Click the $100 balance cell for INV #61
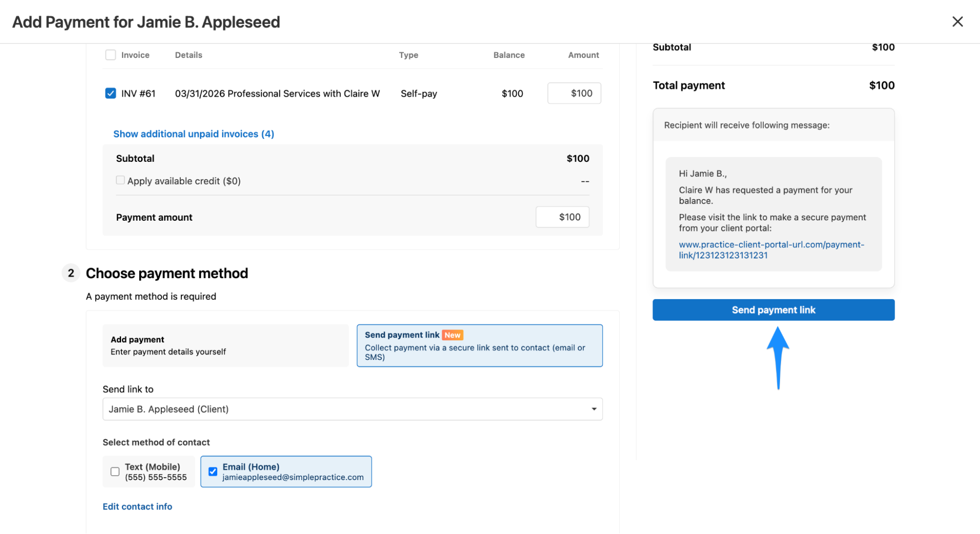Image resolution: width=980 pixels, height=534 pixels. [512, 93]
